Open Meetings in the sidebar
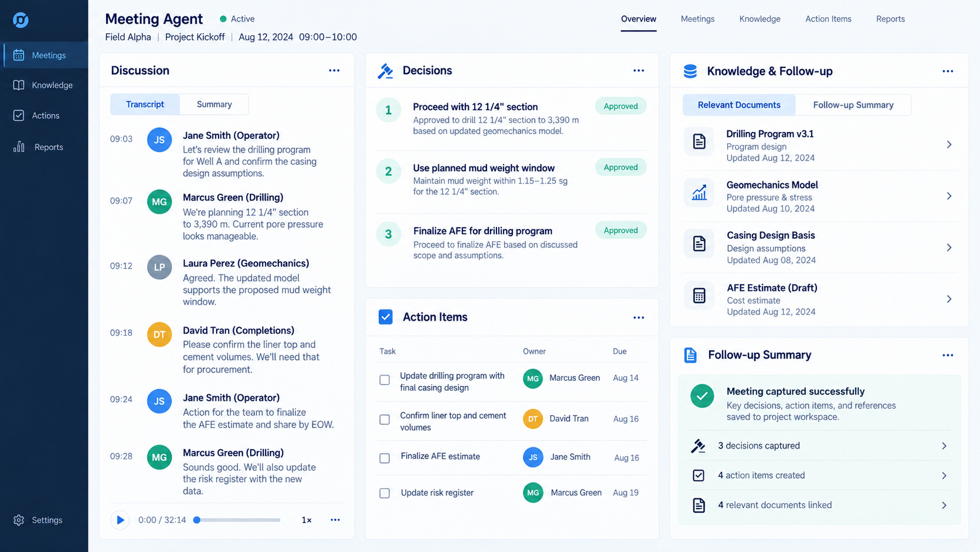The width and height of the screenshot is (980, 552). pyautogui.click(x=45, y=55)
